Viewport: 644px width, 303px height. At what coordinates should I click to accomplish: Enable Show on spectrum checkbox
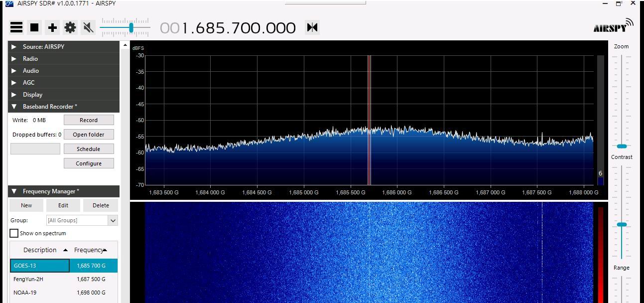14,233
